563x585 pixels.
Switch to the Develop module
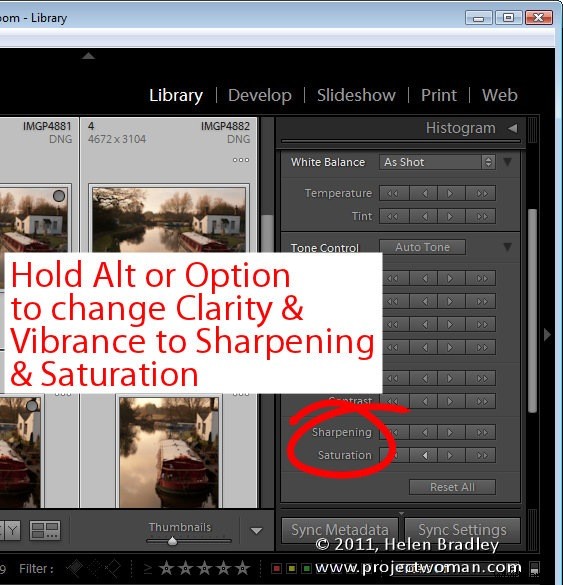coord(260,95)
